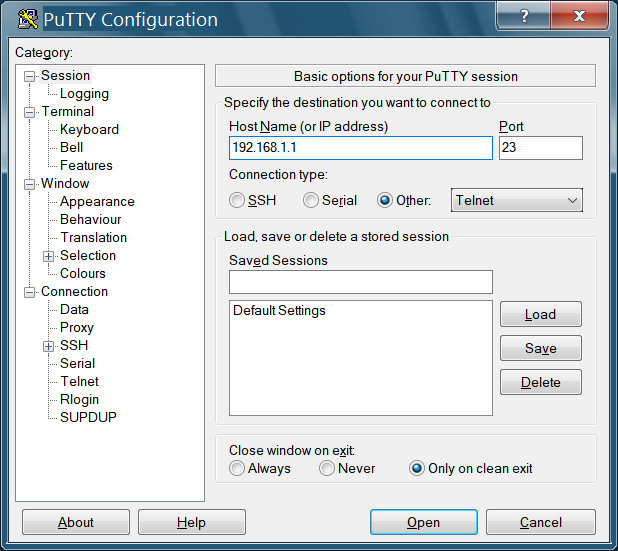Click the About button
The image size is (618, 551).
tap(76, 522)
